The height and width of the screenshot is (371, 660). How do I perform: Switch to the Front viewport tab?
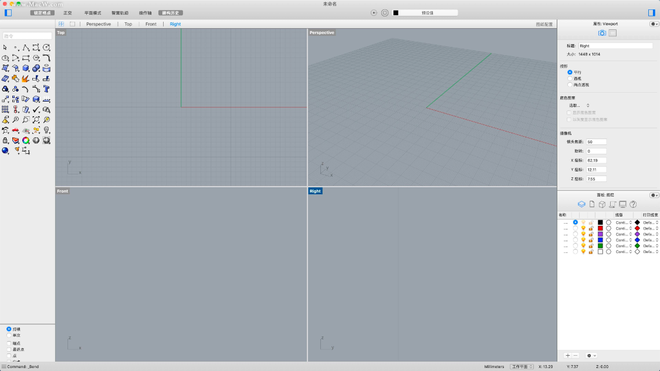coord(151,24)
